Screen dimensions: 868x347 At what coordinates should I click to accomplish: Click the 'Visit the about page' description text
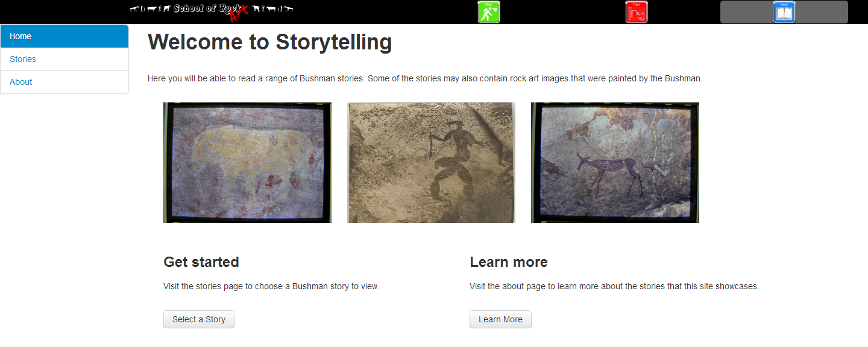point(614,286)
